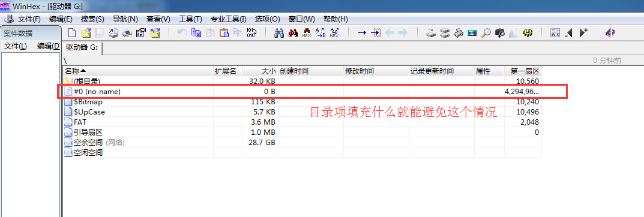Click the disk icon left of 文件(F)
The height and width of the screenshot is (217, 644).
click(10, 19)
